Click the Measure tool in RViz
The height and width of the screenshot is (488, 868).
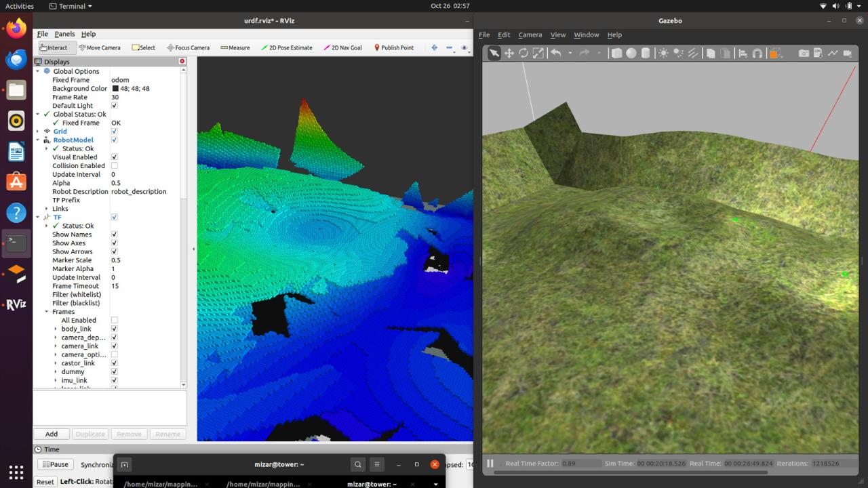tap(235, 48)
